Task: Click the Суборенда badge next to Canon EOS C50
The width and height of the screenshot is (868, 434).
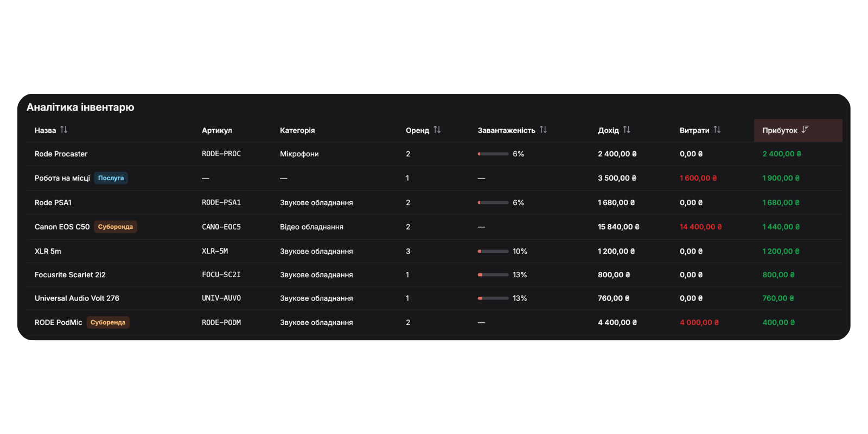Action: (116, 227)
